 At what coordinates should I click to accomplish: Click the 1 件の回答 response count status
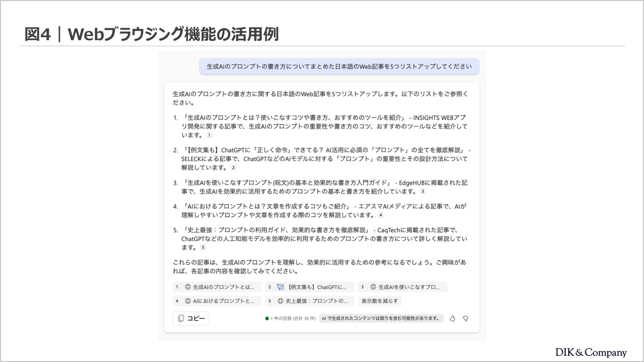[x=290, y=318]
